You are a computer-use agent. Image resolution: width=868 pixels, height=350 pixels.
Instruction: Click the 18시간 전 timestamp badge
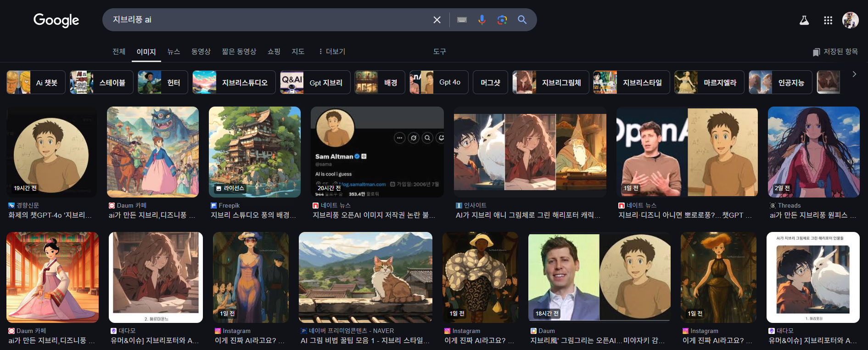pyautogui.click(x=547, y=314)
